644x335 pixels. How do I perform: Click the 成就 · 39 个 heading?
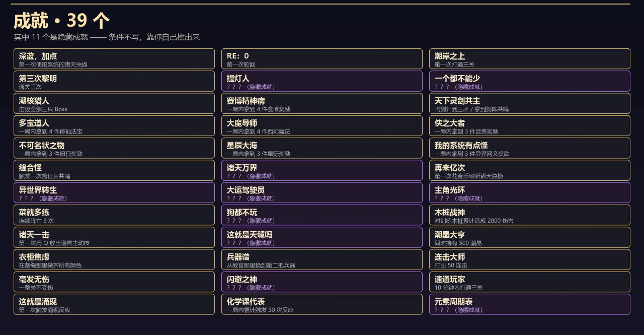pos(61,21)
